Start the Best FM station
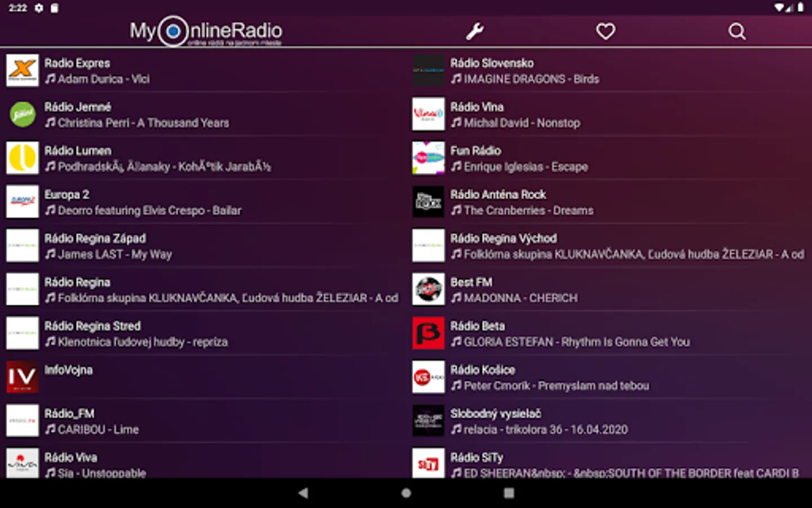This screenshot has height=508, width=812. point(609,289)
